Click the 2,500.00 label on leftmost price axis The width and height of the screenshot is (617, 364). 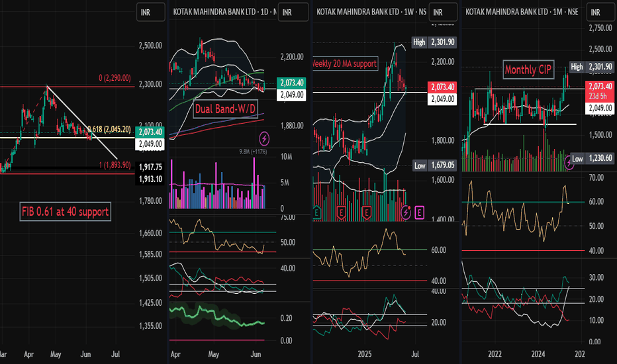150,46
